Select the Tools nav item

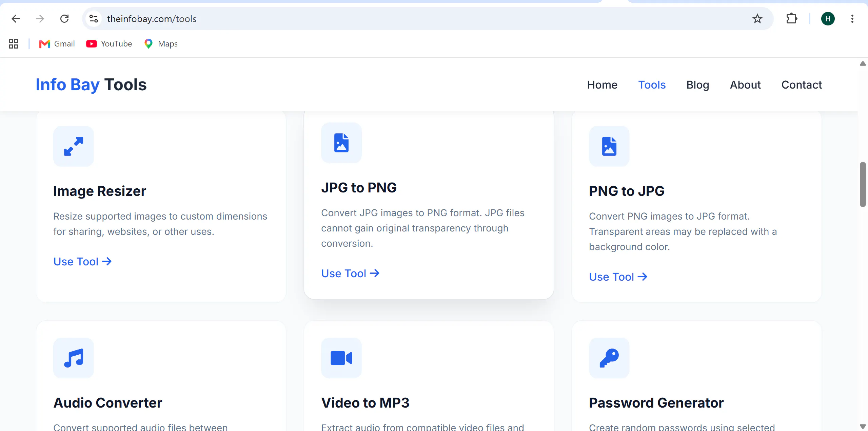(x=652, y=85)
